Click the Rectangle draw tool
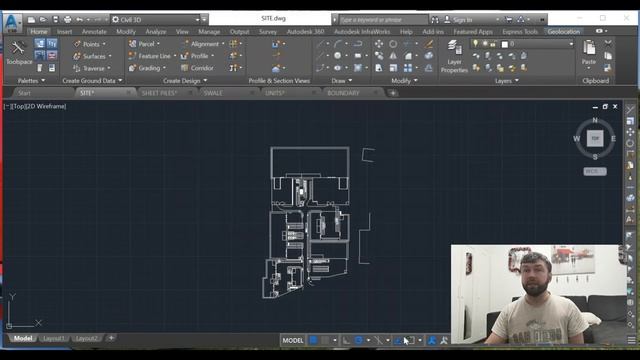Image resolution: width=640 pixels, height=360 pixels. tap(358, 56)
